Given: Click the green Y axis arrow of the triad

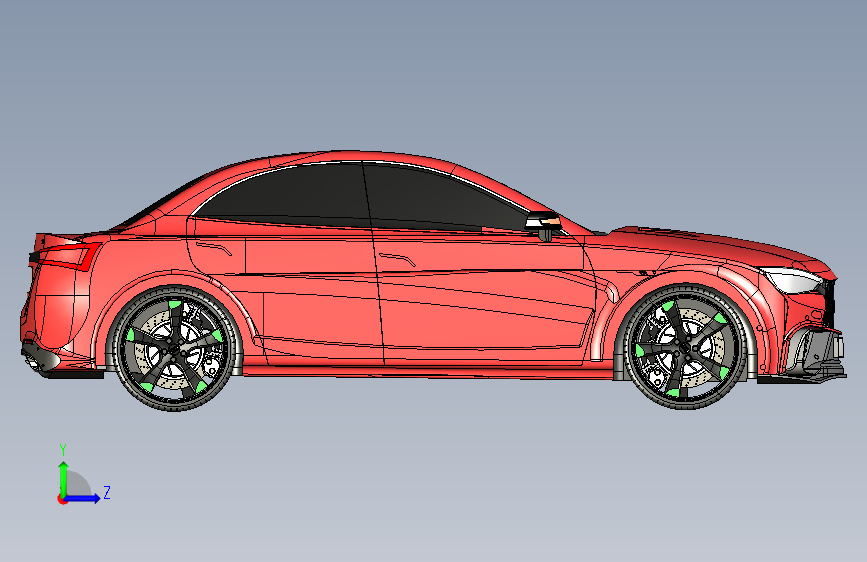Looking at the screenshot, I should point(64,479).
